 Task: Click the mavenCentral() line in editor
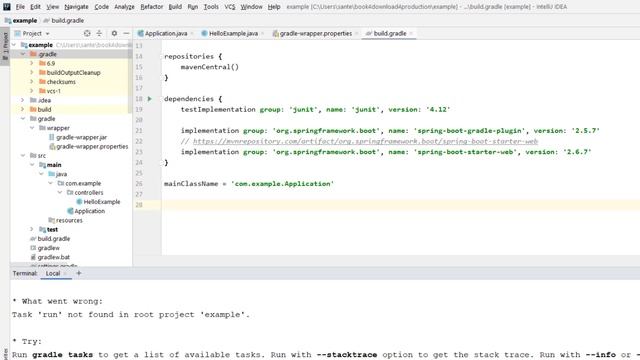(x=209, y=67)
